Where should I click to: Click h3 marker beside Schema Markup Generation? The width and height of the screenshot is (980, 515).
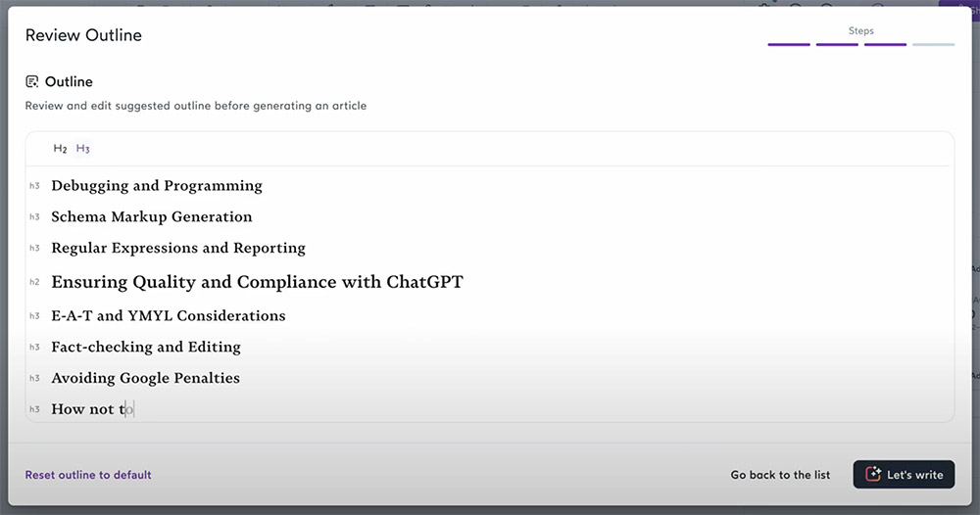(x=34, y=217)
